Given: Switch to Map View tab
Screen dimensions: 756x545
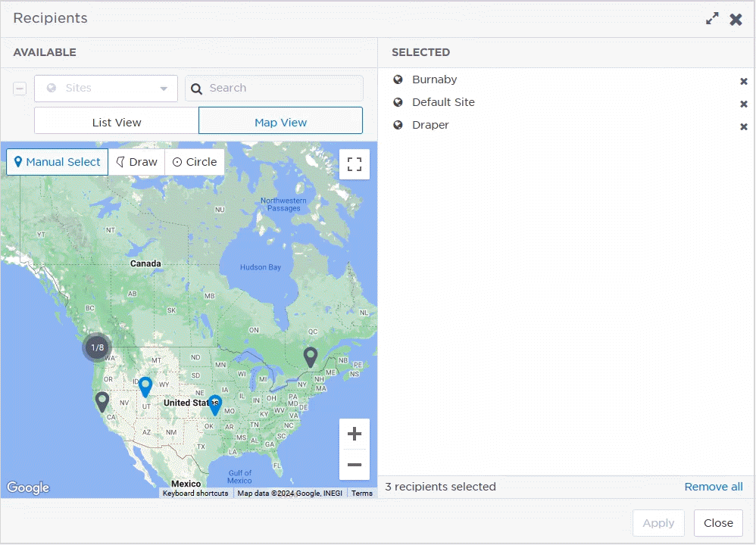Looking at the screenshot, I should 280,120.
